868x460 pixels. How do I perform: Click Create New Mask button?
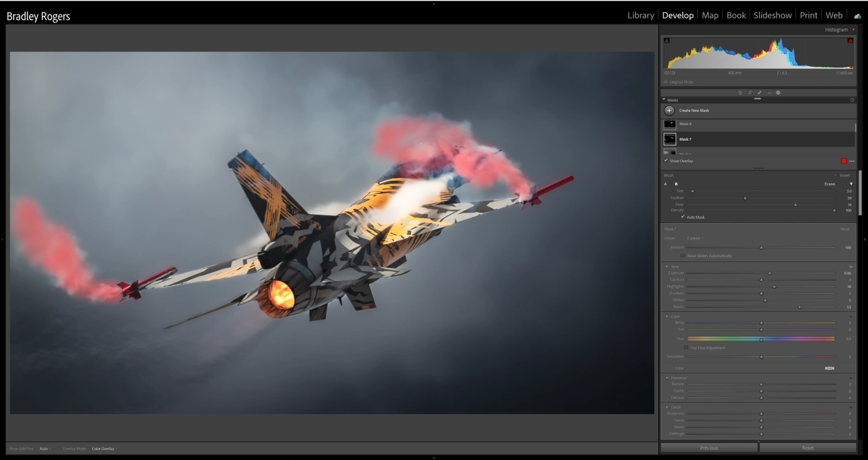[694, 111]
